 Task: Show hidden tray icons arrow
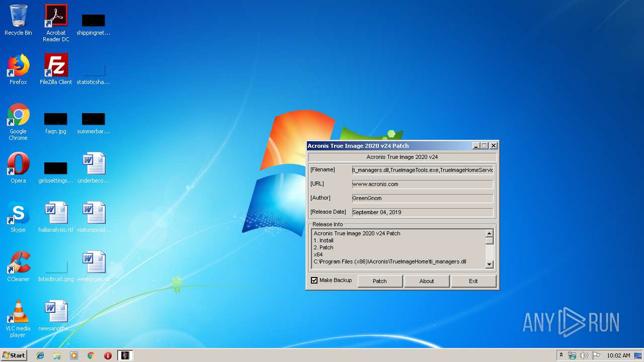tap(561, 355)
